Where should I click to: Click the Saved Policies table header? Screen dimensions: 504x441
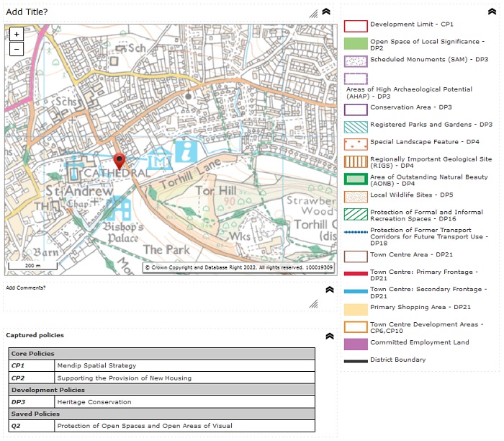pos(162,414)
